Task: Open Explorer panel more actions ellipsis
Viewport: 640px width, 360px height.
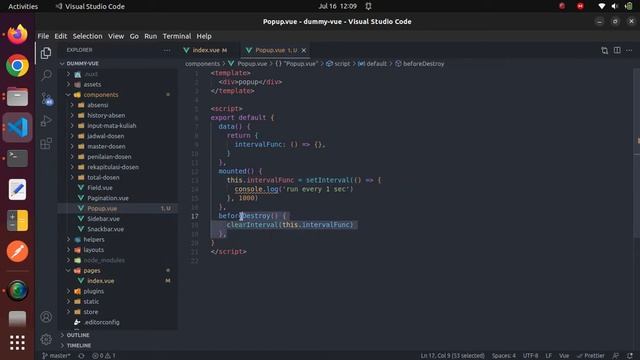Action: (x=167, y=50)
